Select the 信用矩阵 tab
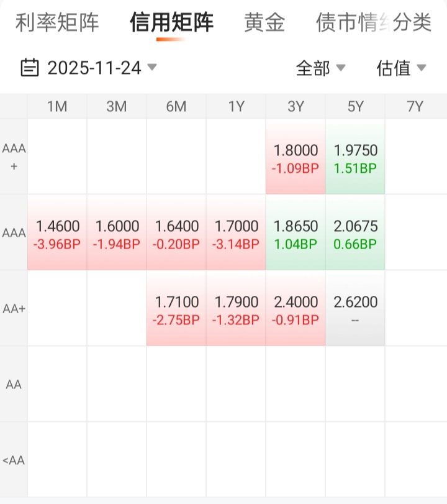Viewport: 447px width, 504px height. pos(171,23)
